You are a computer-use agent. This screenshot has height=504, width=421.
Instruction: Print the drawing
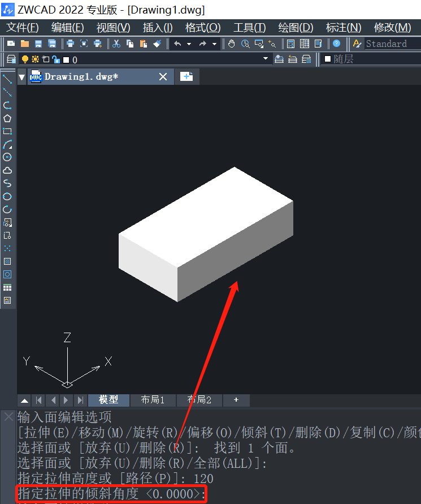tap(70, 44)
